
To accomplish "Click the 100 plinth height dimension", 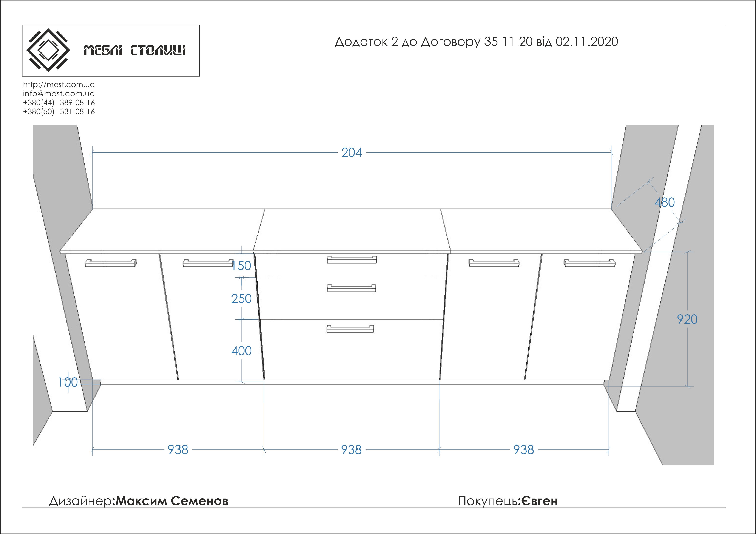I will tap(68, 382).
